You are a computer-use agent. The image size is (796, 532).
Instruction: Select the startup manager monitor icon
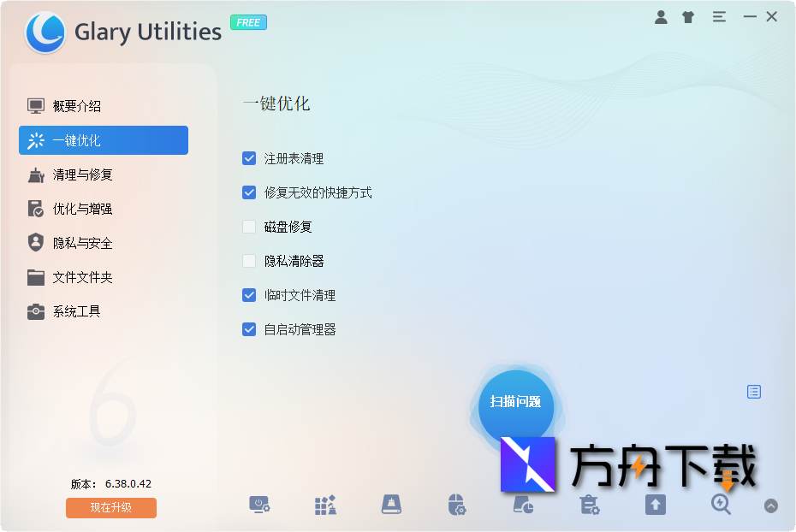click(x=260, y=505)
